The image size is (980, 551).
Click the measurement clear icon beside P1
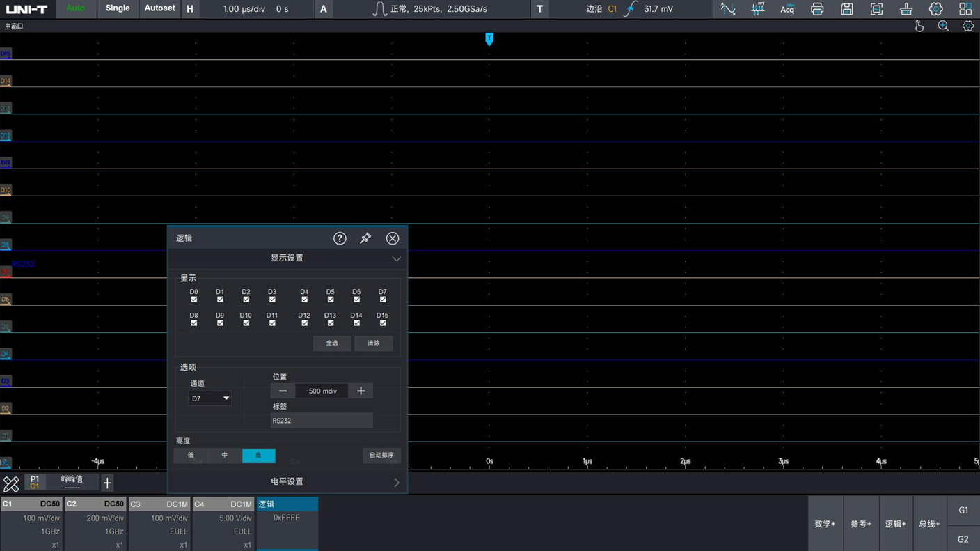[x=11, y=483]
